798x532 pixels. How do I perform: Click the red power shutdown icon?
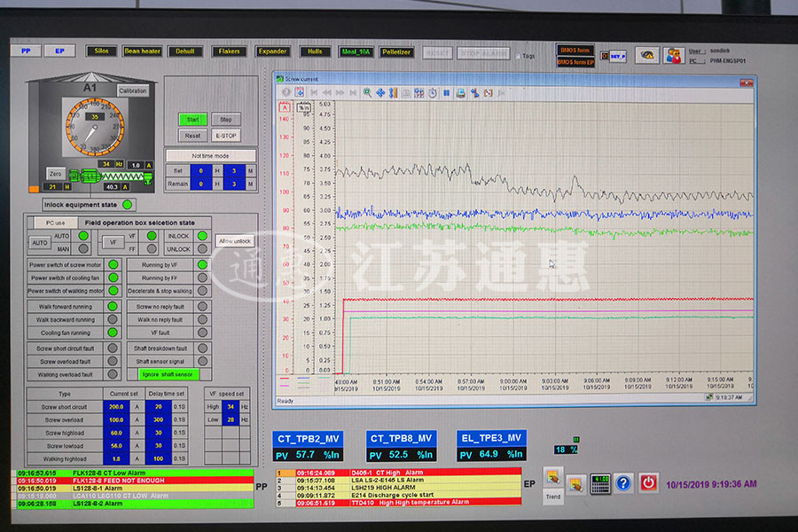click(649, 483)
